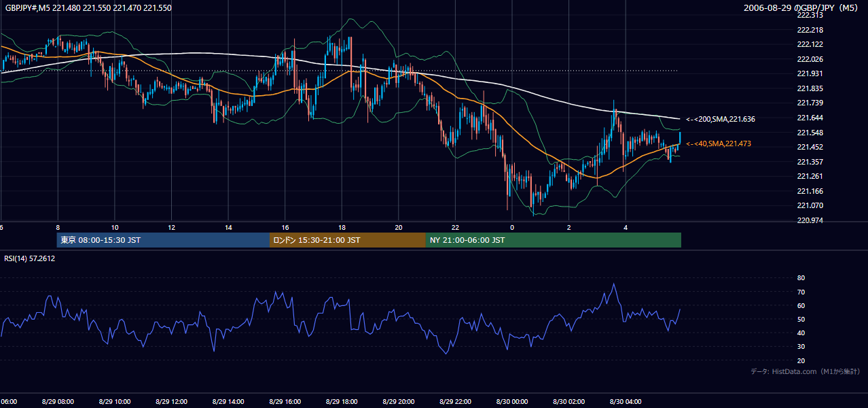Click RSI scale level 30
868x408 pixels.
click(x=801, y=347)
